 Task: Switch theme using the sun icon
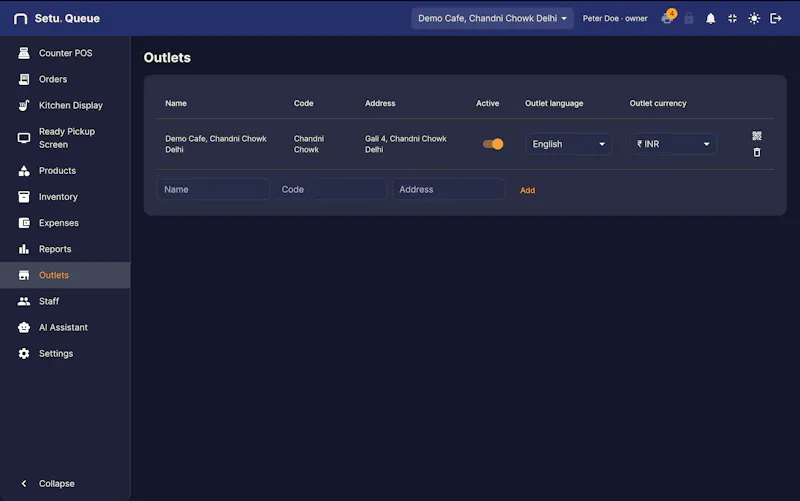coord(754,18)
